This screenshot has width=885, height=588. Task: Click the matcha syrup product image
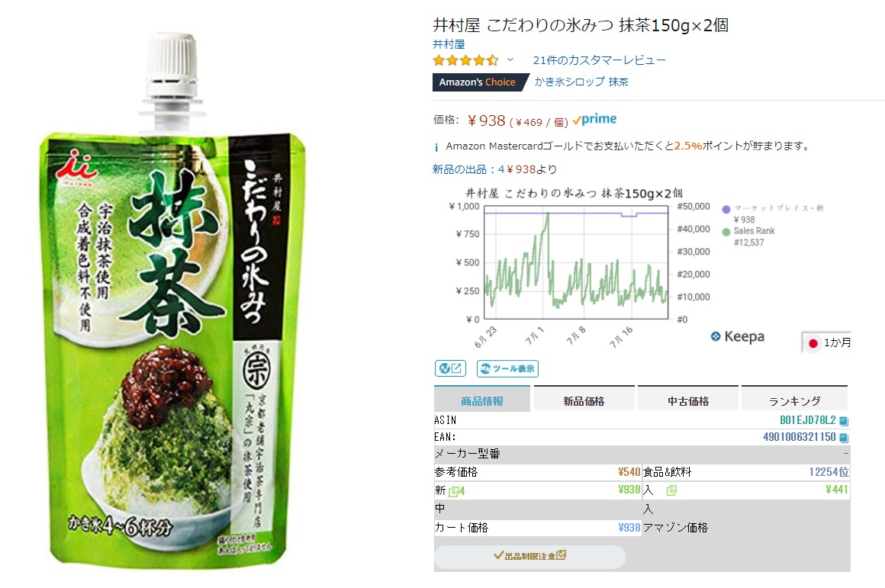click(x=172, y=299)
